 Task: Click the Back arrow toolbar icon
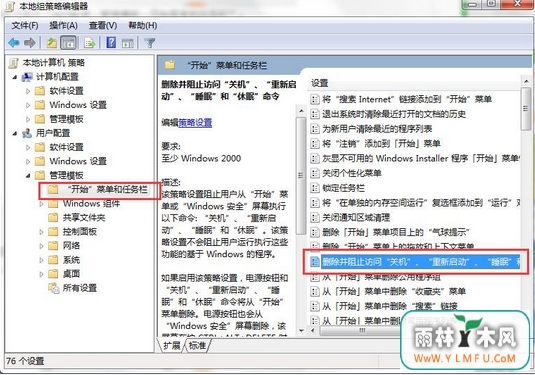point(14,43)
